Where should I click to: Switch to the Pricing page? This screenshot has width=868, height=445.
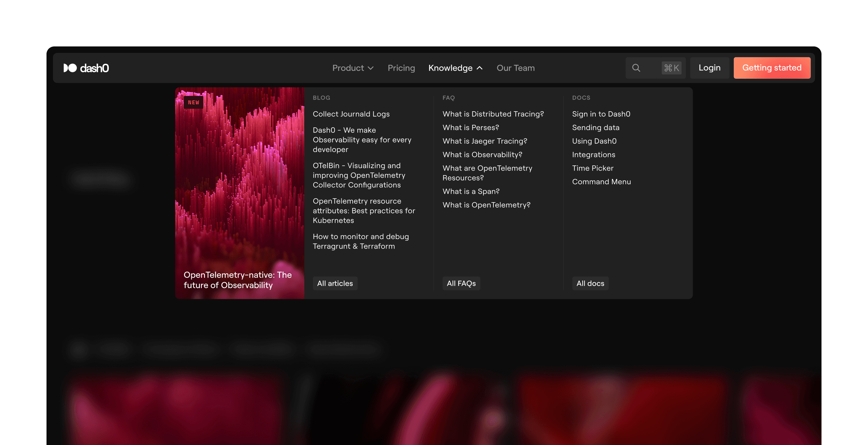click(401, 68)
